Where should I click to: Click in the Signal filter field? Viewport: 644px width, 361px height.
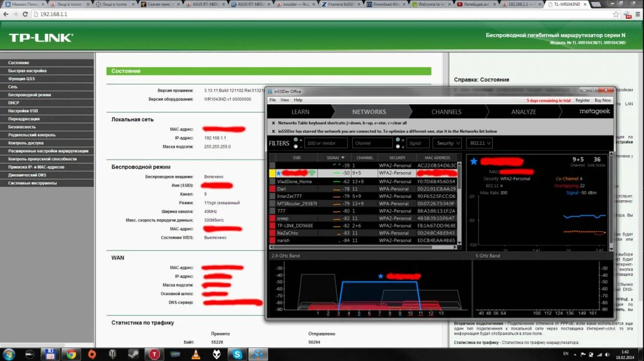click(x=418, y=143)
